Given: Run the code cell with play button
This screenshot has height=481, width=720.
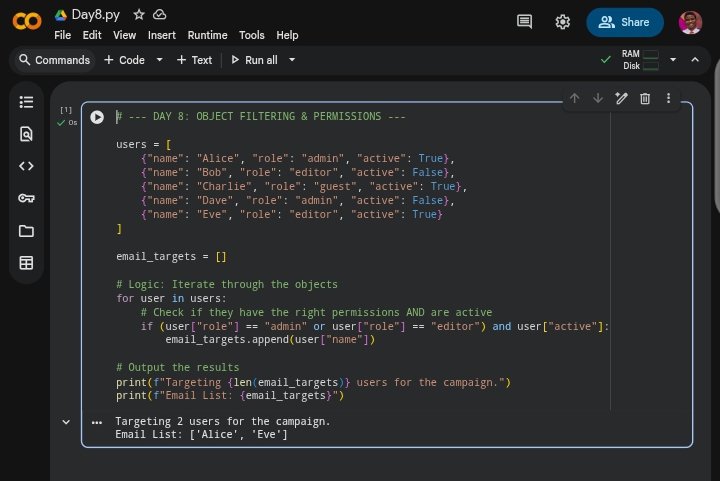Looking at the screenshot, I should tap(97, 117).
